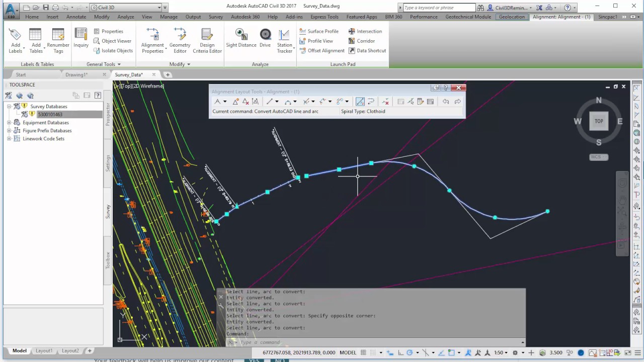Open the fixed line tool dropdown arrow
The height and width of the screenshot is (362, 644).
277,102
